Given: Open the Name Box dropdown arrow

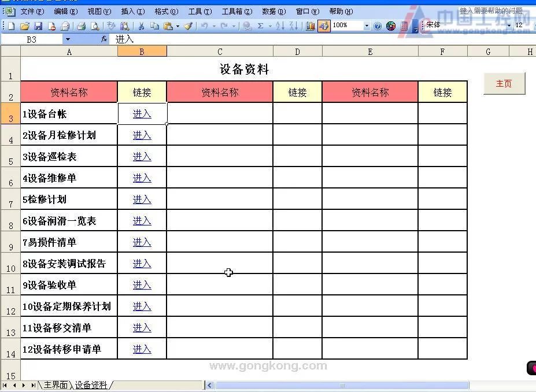Looking at the screenshot, I should click(x=68, y=39).
